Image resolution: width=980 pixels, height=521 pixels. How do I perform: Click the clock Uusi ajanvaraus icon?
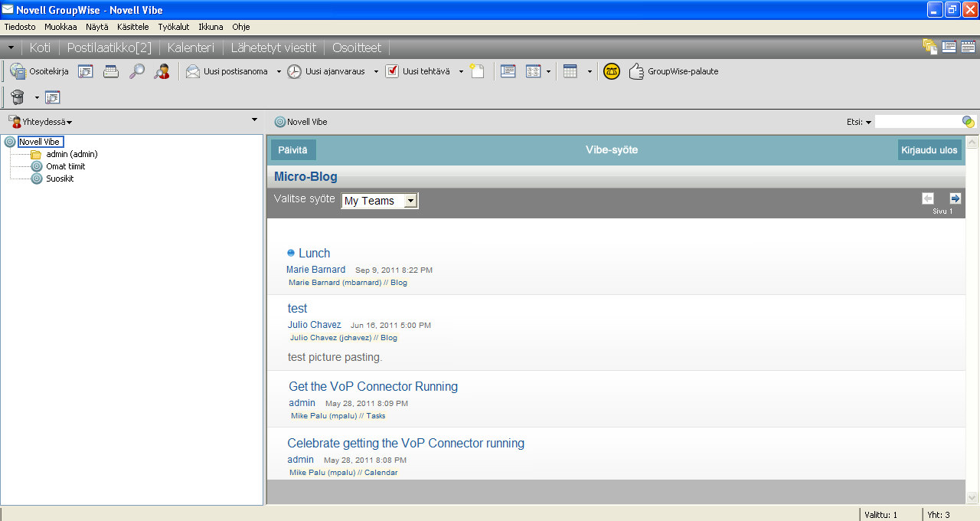pos(294,71)
